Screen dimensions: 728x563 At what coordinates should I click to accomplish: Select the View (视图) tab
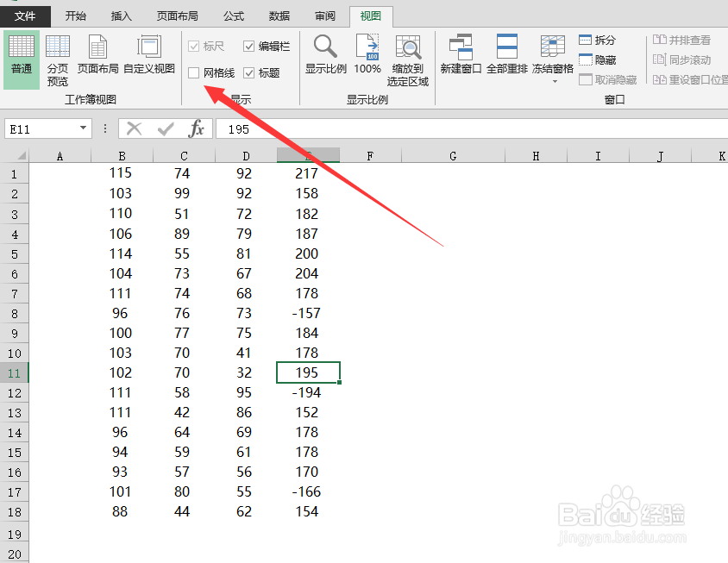click(371, 16)
